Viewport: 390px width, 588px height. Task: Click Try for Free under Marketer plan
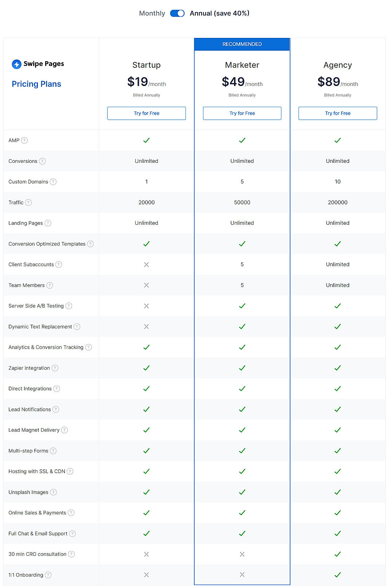click(242, 113)
